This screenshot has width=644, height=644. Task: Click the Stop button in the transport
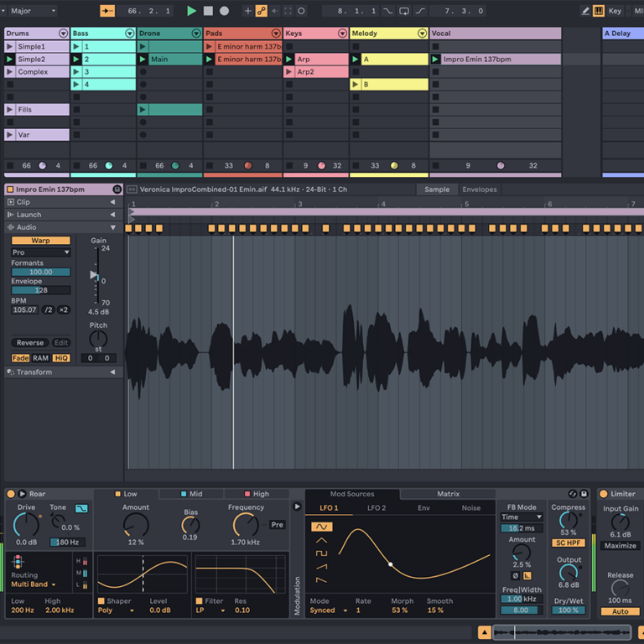(208, 11)
